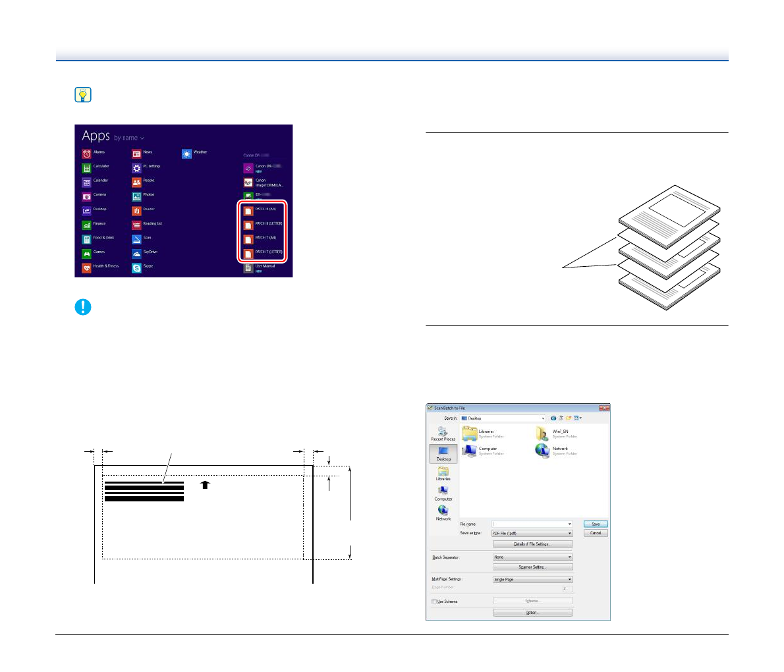The image size is (784, 672).
Task: Open Scanner Setting button
Action: [532, 567]
